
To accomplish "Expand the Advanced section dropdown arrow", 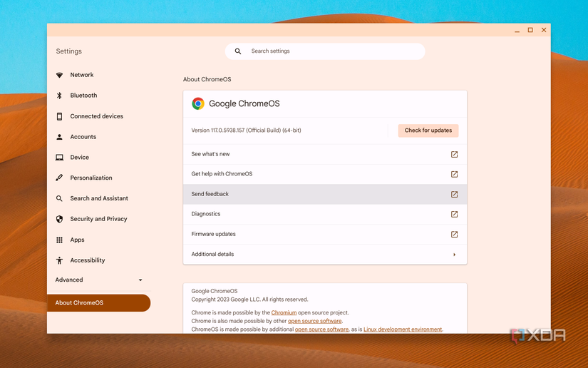I will point(140,280).
